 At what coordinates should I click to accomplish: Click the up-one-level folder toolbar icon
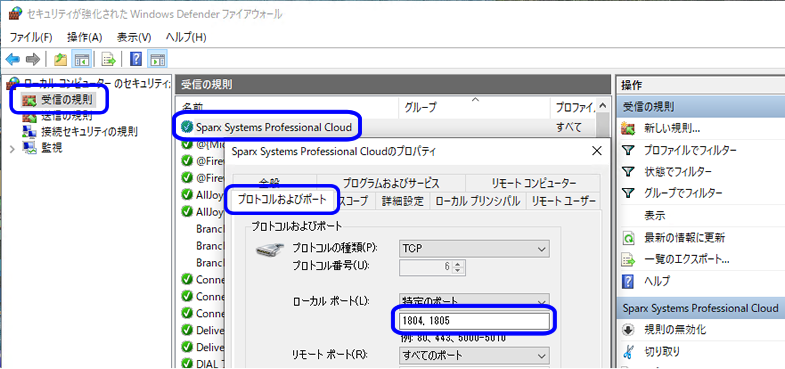pos(61,60)
